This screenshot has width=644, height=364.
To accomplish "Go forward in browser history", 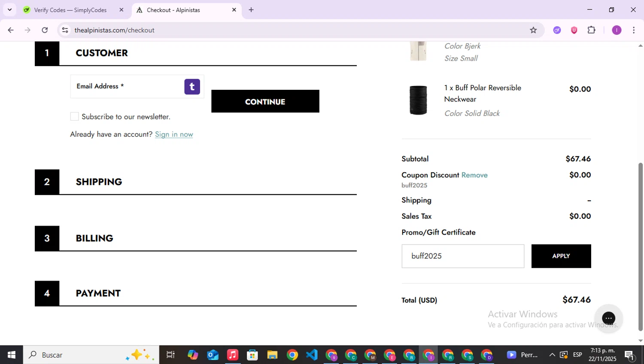I will (x=27, y=30).
